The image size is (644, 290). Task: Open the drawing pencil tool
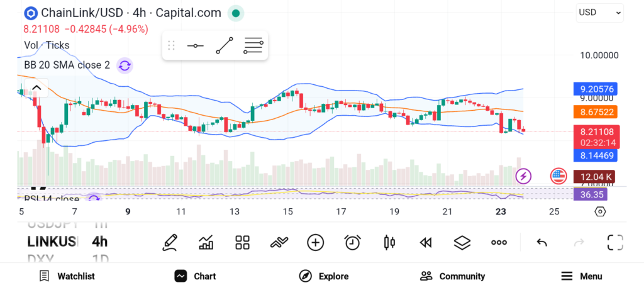pos(169,242)
